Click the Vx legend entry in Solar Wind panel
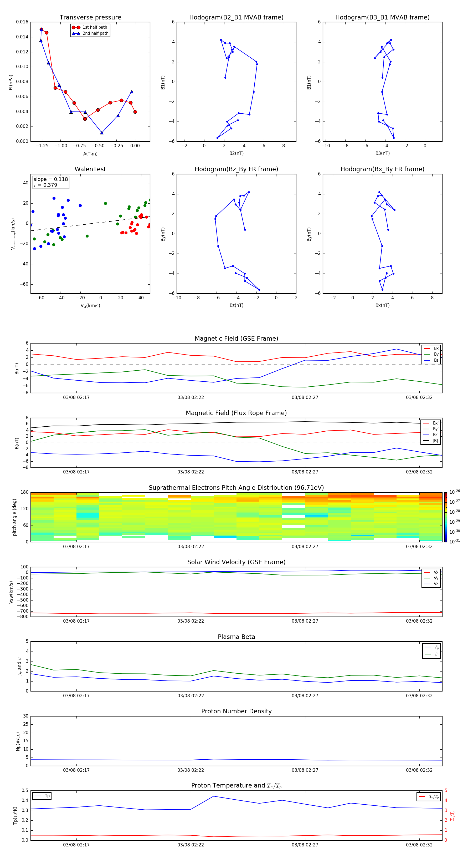The image size is (473, 868). tap(431, 572)
